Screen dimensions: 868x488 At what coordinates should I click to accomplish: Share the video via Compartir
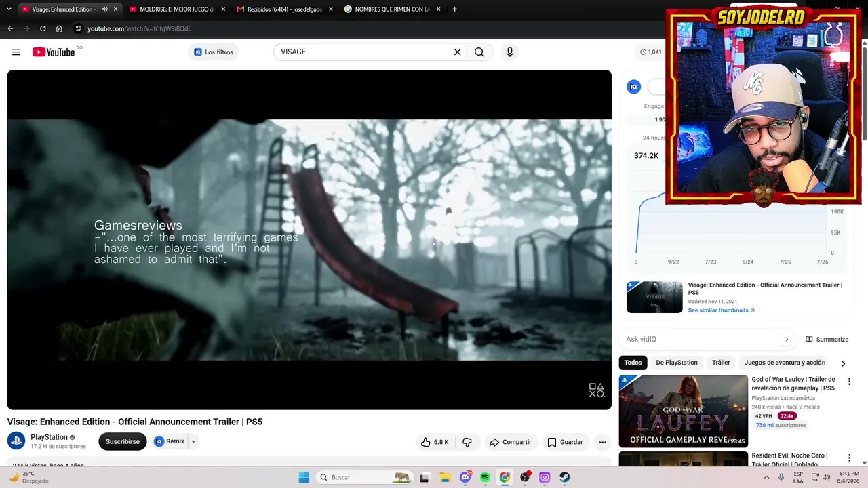pyautogui.click(x=511, y=442)
